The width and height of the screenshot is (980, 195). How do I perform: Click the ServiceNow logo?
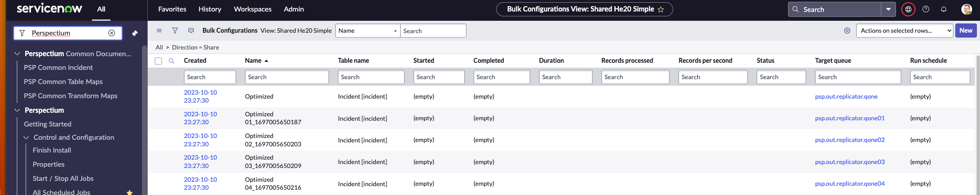coord(49,9)
